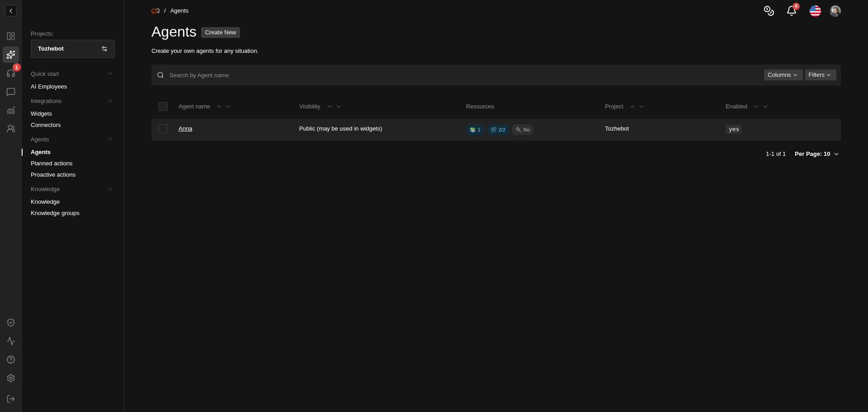Click the Create New button
Viewport: 868px width, 412px height.
221,33
